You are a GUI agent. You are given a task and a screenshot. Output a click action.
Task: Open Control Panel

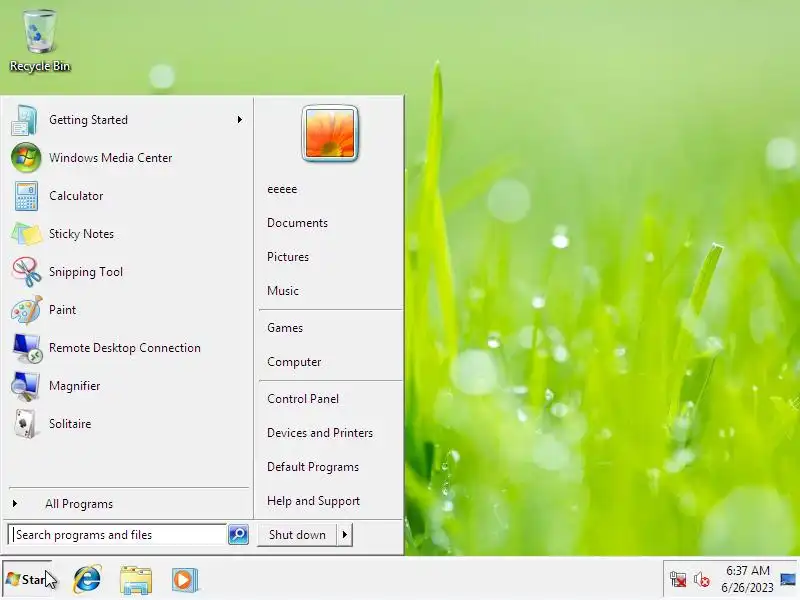tap(303, 398)
